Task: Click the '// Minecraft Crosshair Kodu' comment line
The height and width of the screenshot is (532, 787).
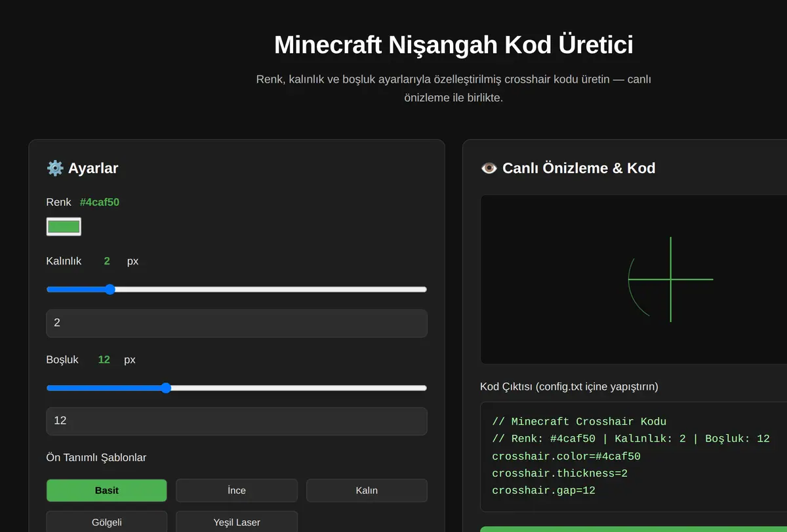Action: (x=579, y=421)
